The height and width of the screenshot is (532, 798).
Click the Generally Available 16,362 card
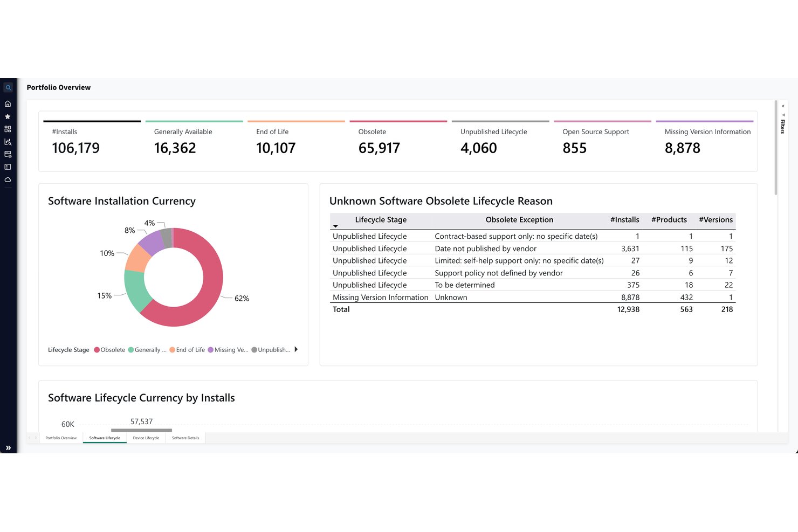click(194, 142)
